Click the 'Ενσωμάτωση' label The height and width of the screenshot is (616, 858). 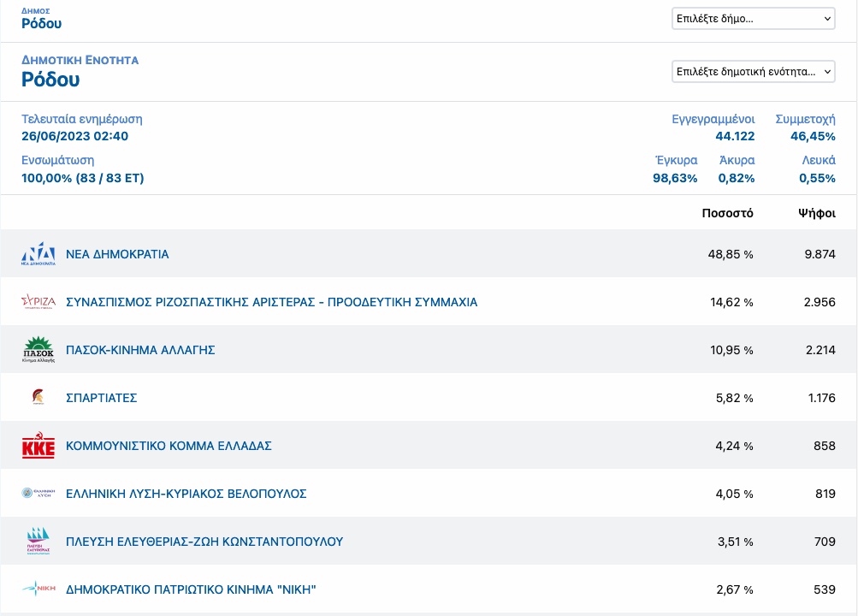[x=57, y=160]
